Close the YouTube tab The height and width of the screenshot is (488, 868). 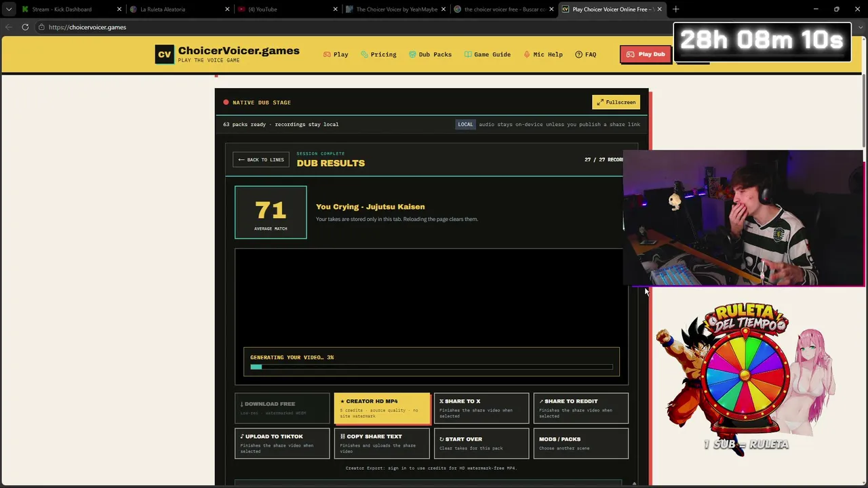click(335, 9)
